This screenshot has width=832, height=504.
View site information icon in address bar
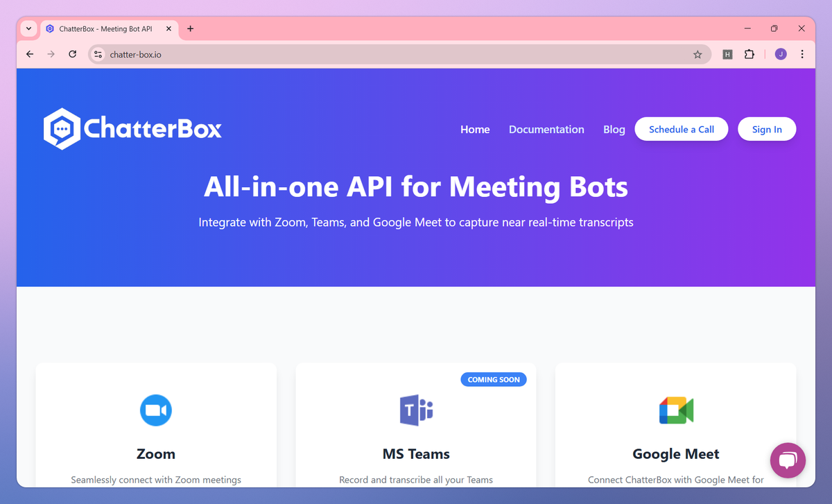(x=98, y=54)
